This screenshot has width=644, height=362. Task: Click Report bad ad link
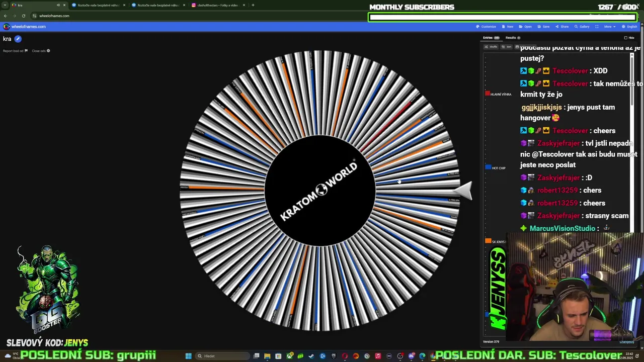pyautogui.click(x=15, y=51)
